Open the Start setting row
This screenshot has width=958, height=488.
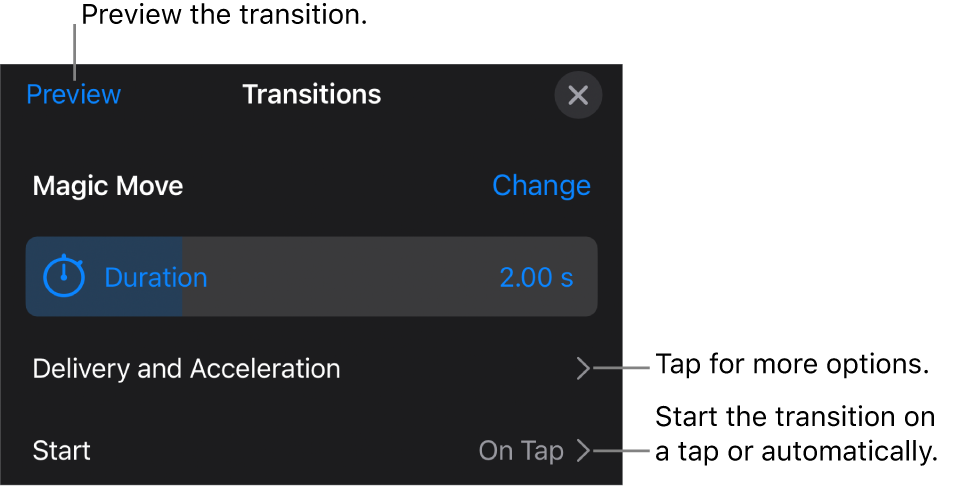click(x=62, y=451)
